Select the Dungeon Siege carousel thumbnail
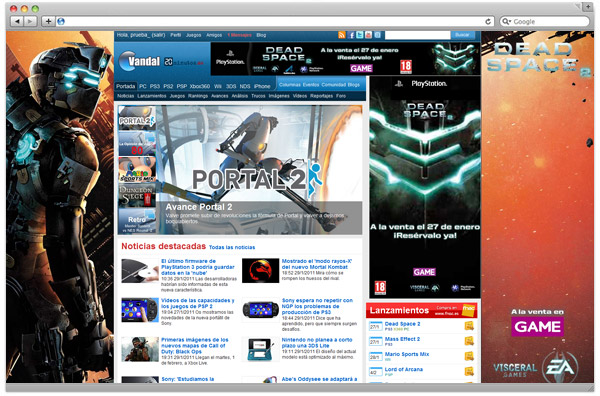This screenshot has height=396, width=600. [137, 195]
